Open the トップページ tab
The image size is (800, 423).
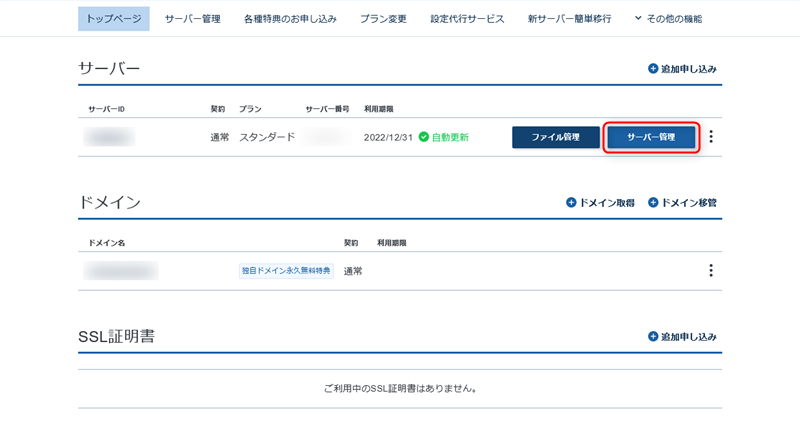113,19
